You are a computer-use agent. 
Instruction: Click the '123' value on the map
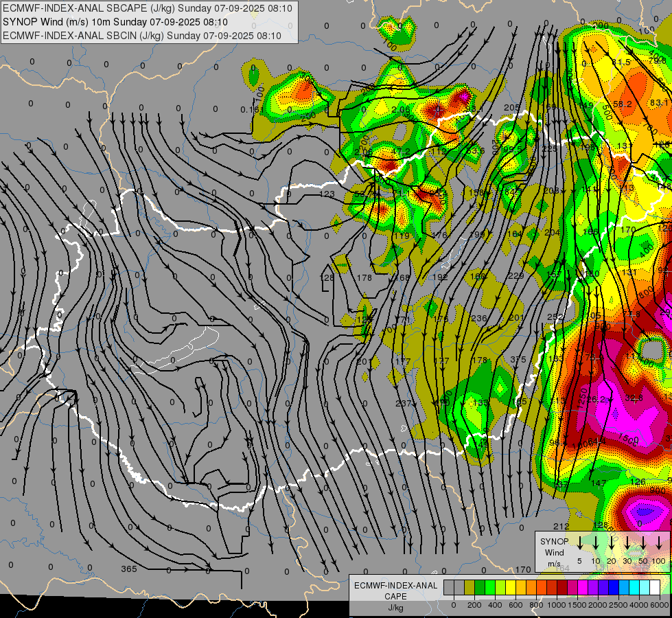[x=327, y=194]
